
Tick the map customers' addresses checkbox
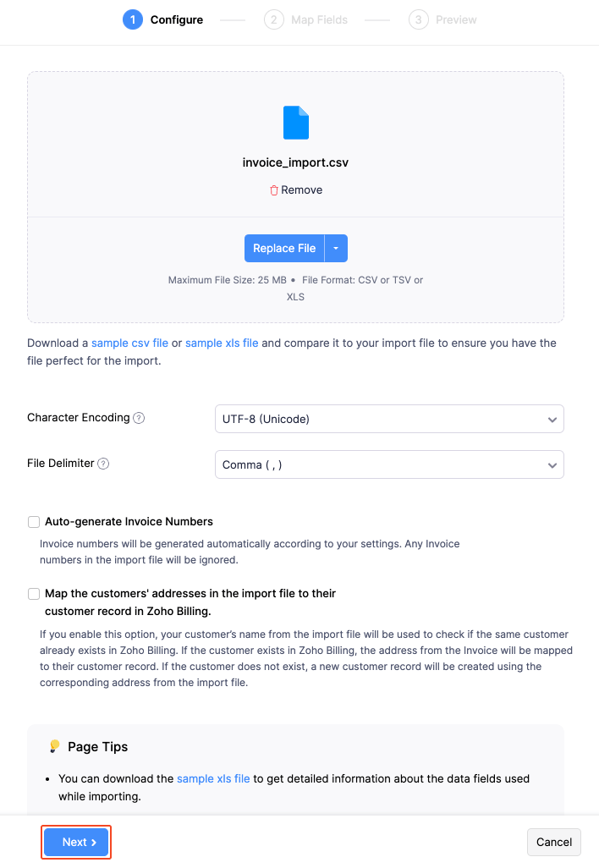(34, 594)
